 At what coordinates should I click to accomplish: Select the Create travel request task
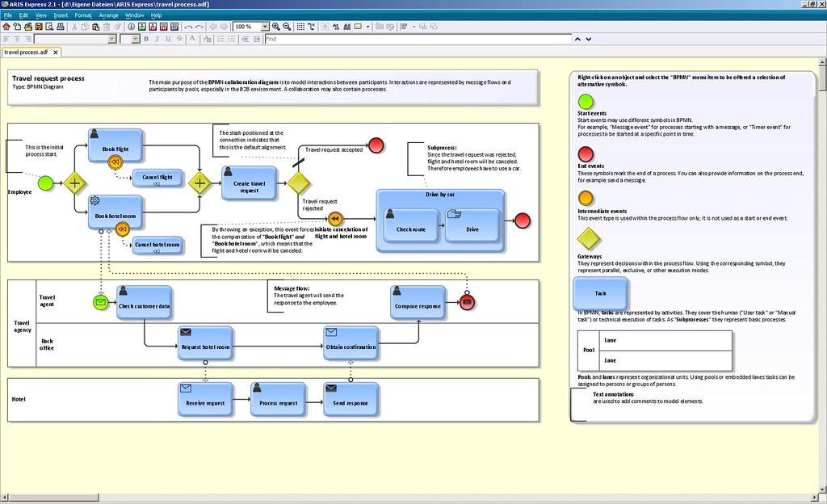249,183
